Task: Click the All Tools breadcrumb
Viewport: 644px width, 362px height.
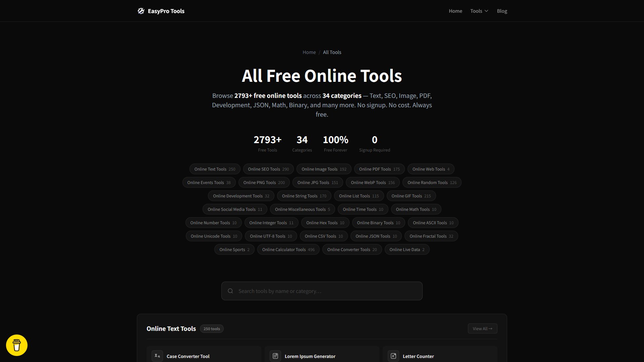Action: pyautogui.click(x=332, y=52)
